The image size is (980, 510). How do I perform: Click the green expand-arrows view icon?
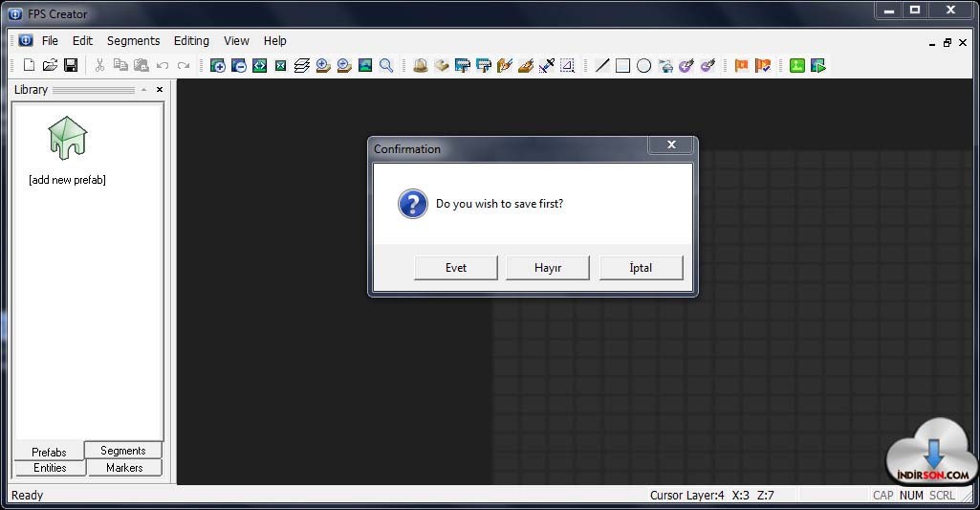click(x=259, y=65)
